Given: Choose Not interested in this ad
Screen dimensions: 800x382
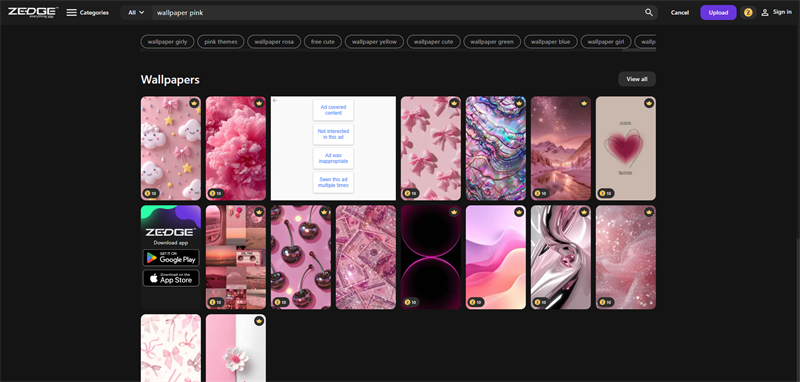Looking at the screenshot, I should (x=333, y=134).
